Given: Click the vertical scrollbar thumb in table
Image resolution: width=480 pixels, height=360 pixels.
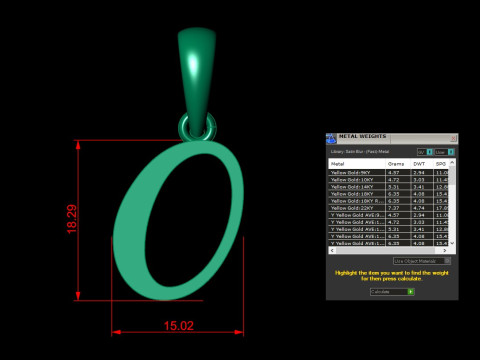Looking at the screenshot, I should coord(452,175).
